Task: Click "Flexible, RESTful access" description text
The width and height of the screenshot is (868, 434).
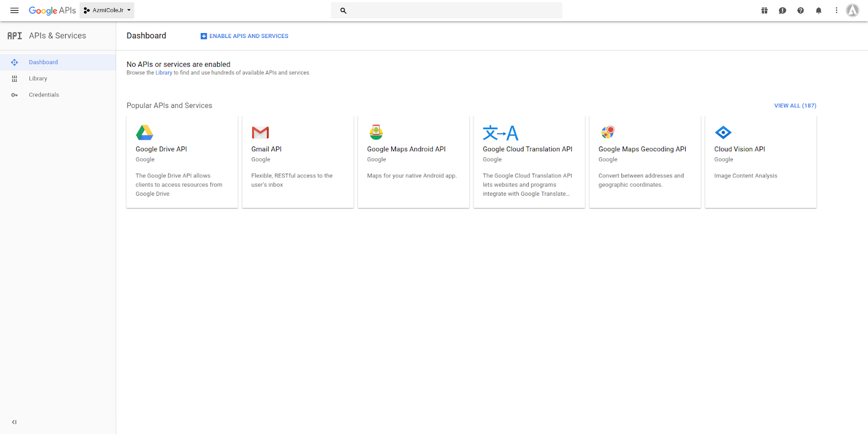Action: point(292,180)
